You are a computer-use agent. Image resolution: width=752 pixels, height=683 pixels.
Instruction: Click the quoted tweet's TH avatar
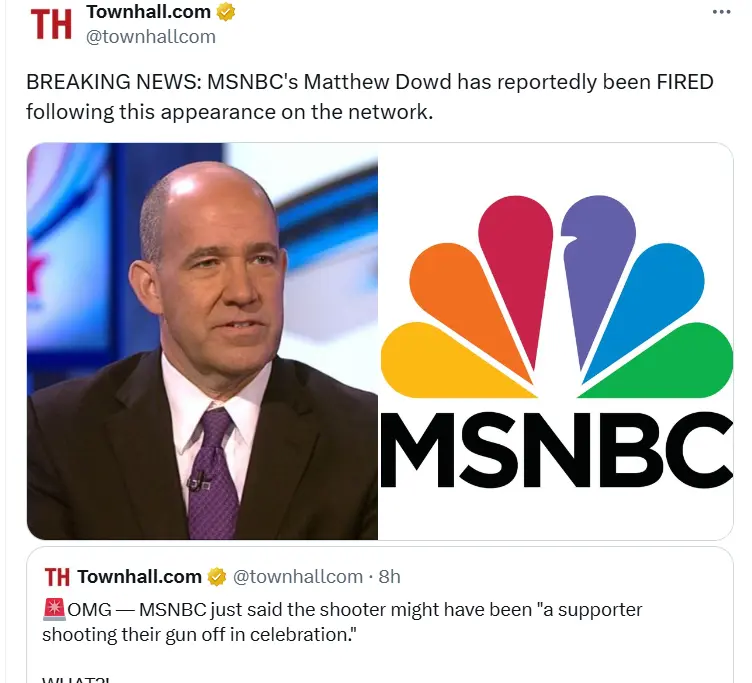pos(57,577)
